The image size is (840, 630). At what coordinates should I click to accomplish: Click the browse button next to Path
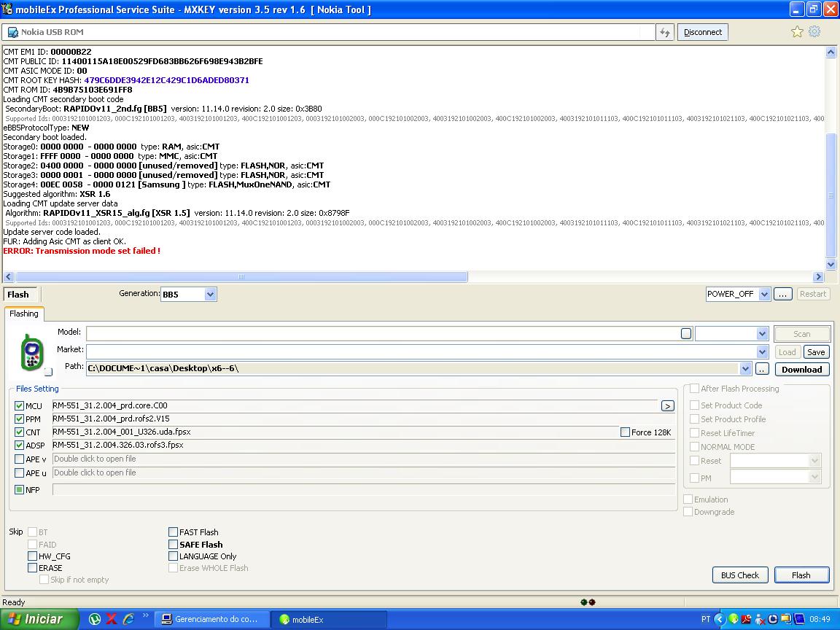click(762, 369)
